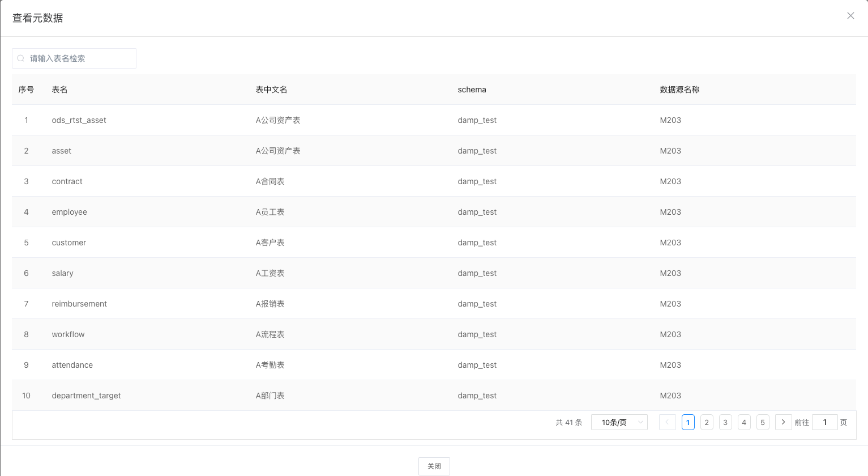This screenshot has height=476, width=868.
Task: Switch to page 5
Action: click(x=763, y=422)
